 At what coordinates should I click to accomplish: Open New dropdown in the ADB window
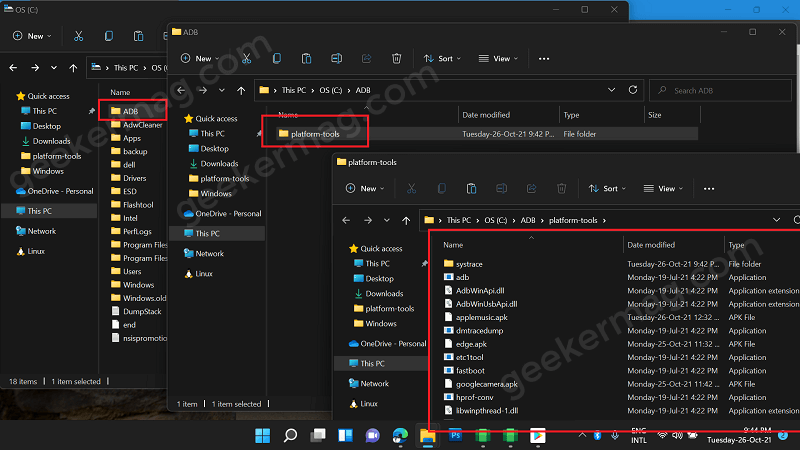coord(200,59)
